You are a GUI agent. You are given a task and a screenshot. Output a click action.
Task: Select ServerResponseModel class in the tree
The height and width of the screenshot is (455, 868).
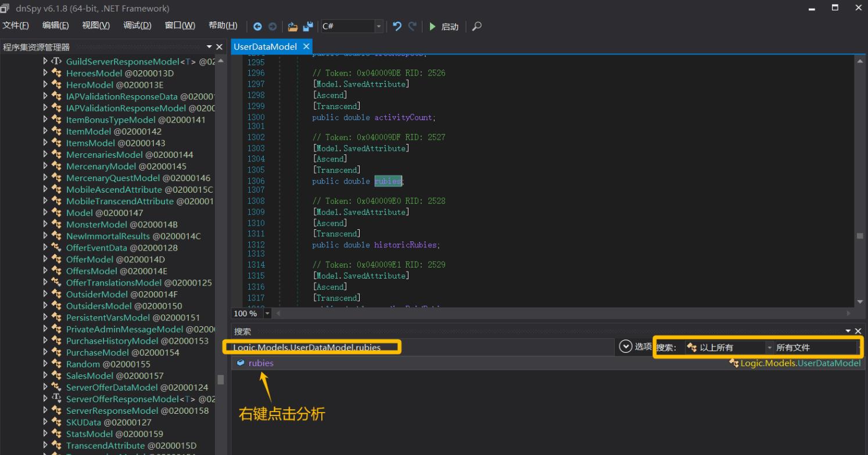[137, 410]
